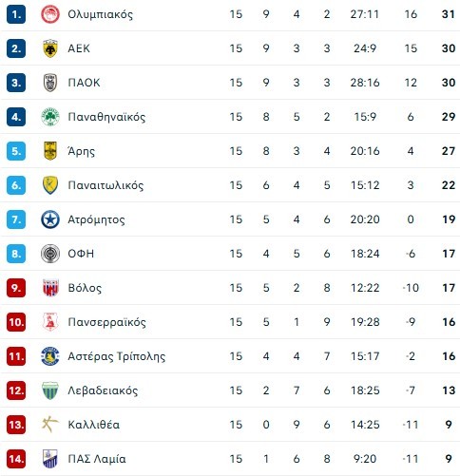460x476 pixels.
Task: Click the AEK yellow eagle crest
Action: coord(50,48)
